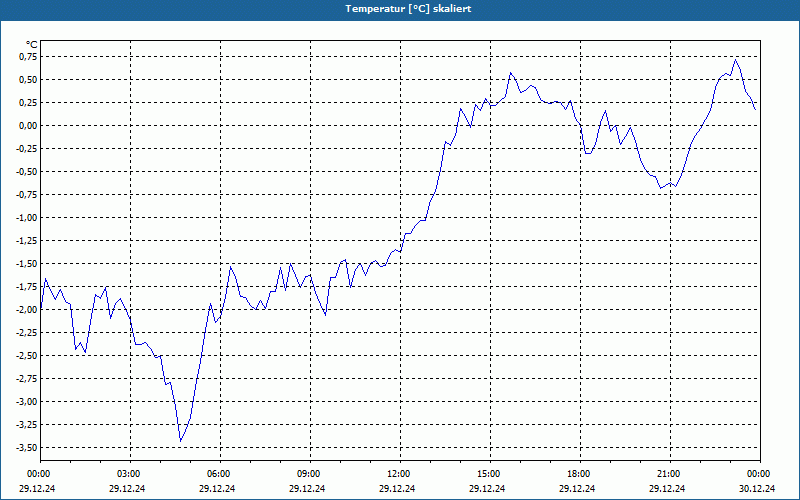Viewport: 800px width, 500px height.
Task: Select the 29.12.24 date under 06:00
Action: [x=217, y=488]
